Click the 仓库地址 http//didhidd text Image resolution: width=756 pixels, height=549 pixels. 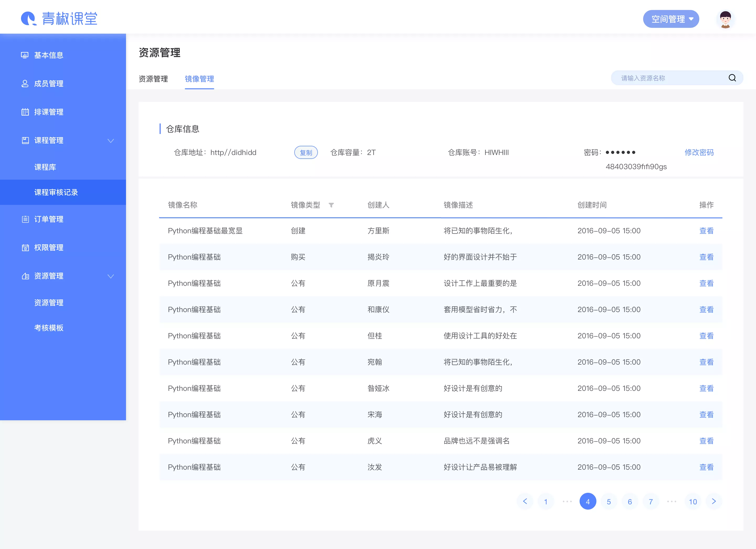tap(215, 152)
